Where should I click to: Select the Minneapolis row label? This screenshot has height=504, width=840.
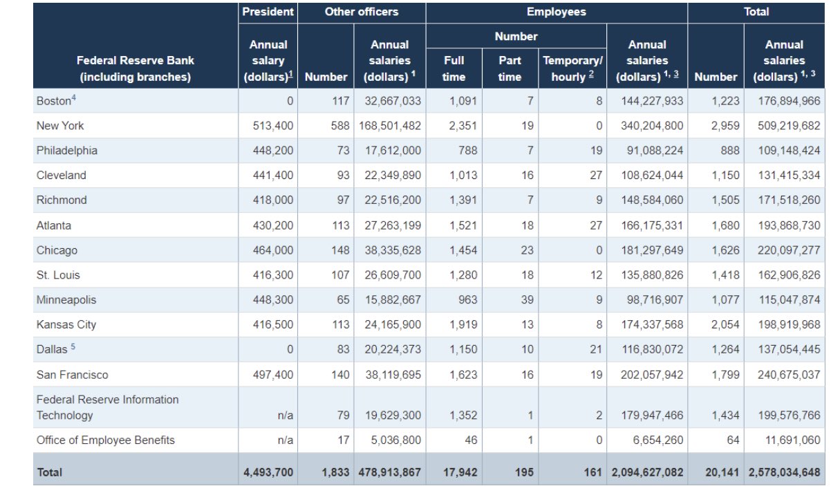pyautogui.click(x=66, y=300)
